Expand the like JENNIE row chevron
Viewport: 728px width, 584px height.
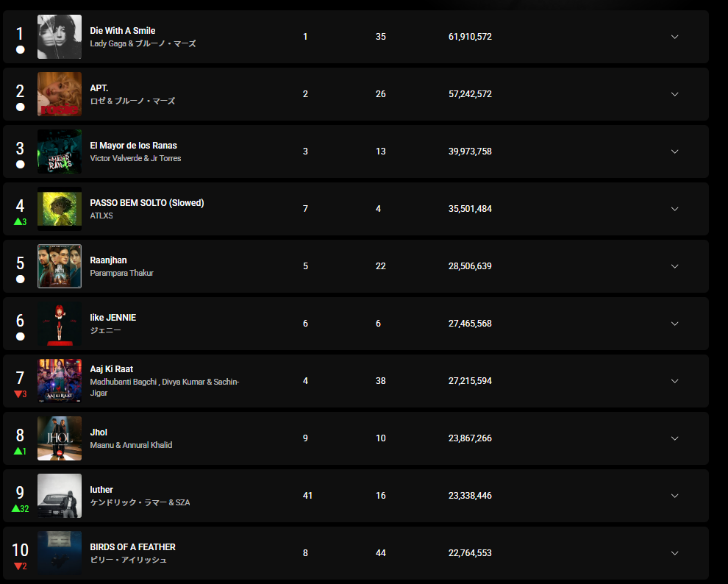pos(674,324)
